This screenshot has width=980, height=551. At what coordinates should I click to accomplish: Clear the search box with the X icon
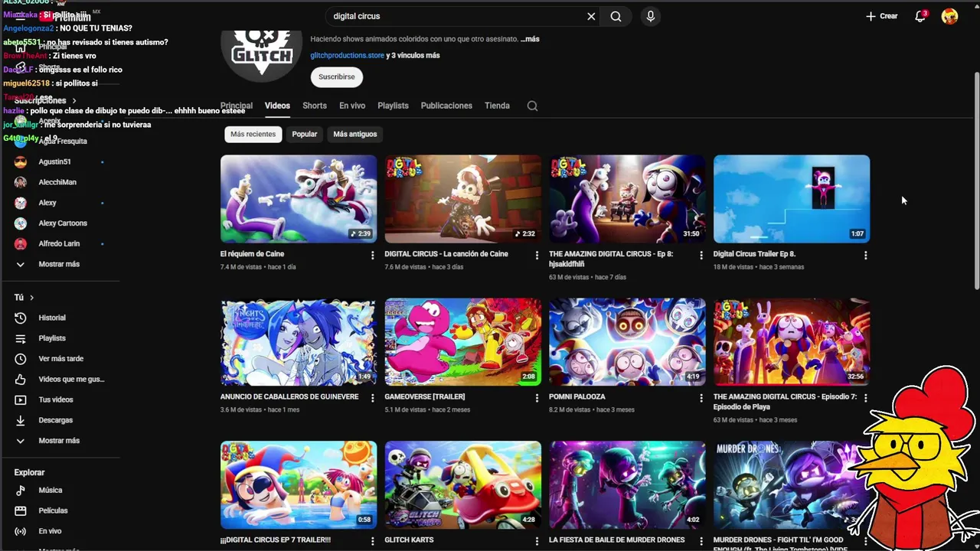coord(591,16)
